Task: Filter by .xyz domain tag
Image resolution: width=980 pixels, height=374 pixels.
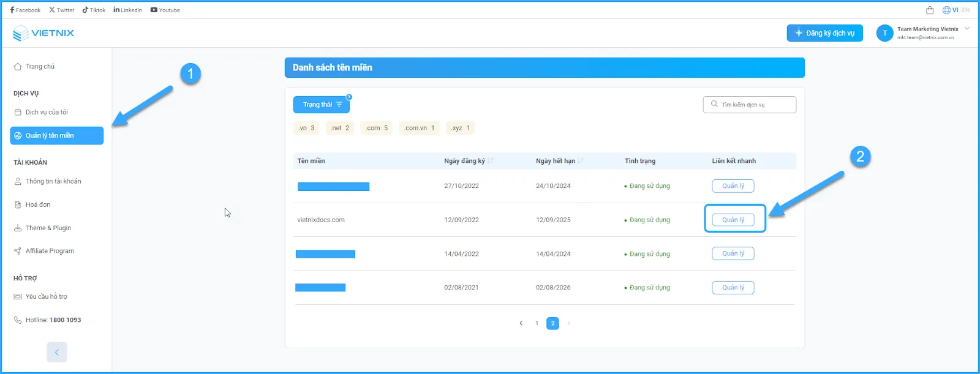Action: click(x=460, y=128)
